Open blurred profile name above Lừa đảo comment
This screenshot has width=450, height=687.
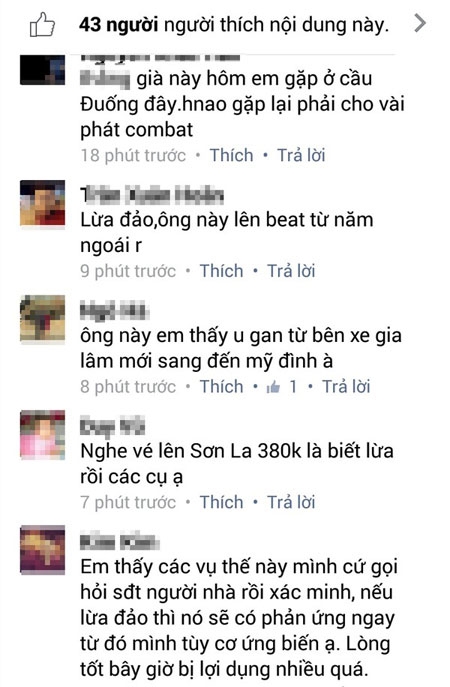152,195
